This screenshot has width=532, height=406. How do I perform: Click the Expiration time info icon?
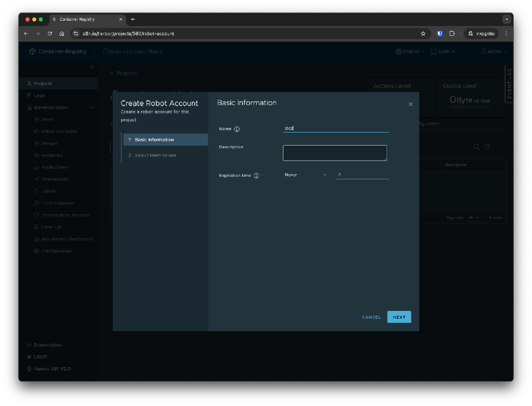(257, 176)
